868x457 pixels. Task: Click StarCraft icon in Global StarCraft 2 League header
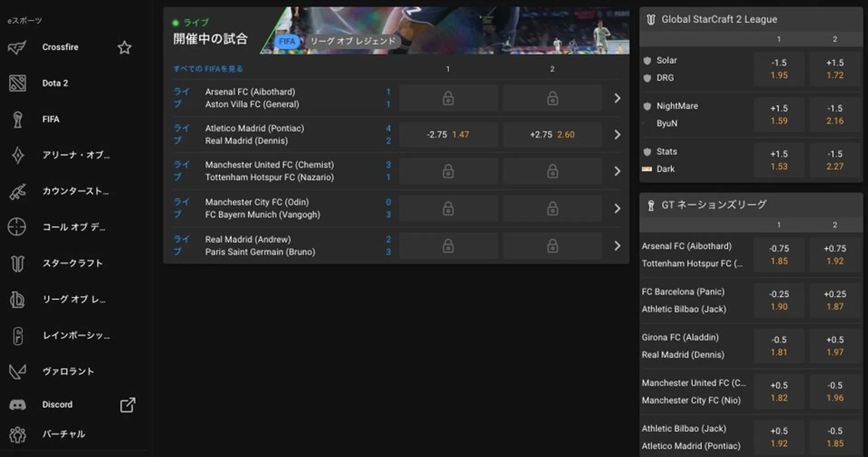651,19
